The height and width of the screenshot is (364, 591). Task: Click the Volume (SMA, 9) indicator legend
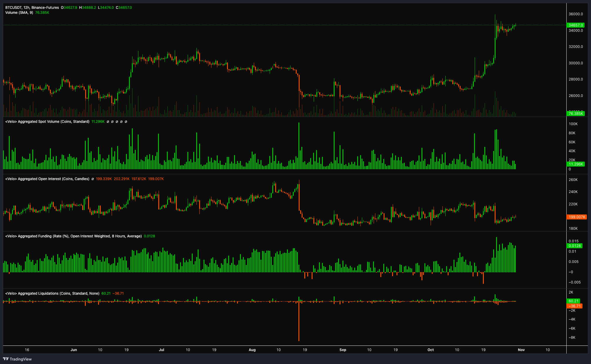pyautogui.click(x=19, y=13)
